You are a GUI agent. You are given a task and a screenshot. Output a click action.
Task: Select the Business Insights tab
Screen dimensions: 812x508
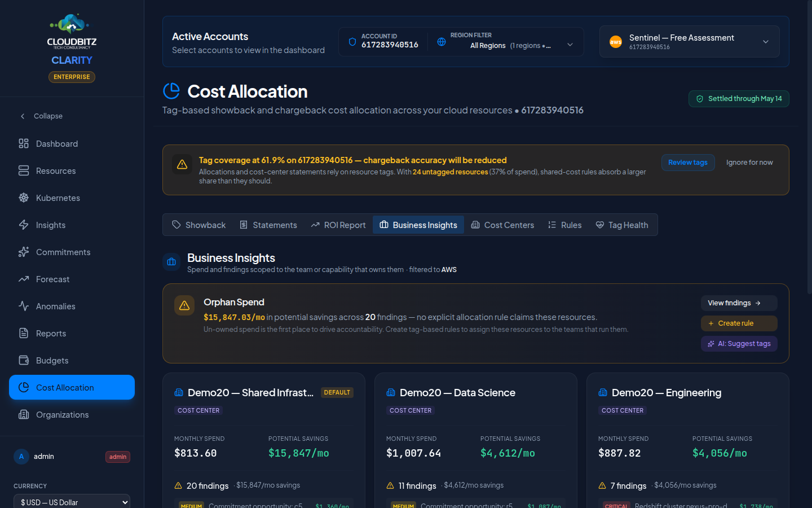coord(418,225)
